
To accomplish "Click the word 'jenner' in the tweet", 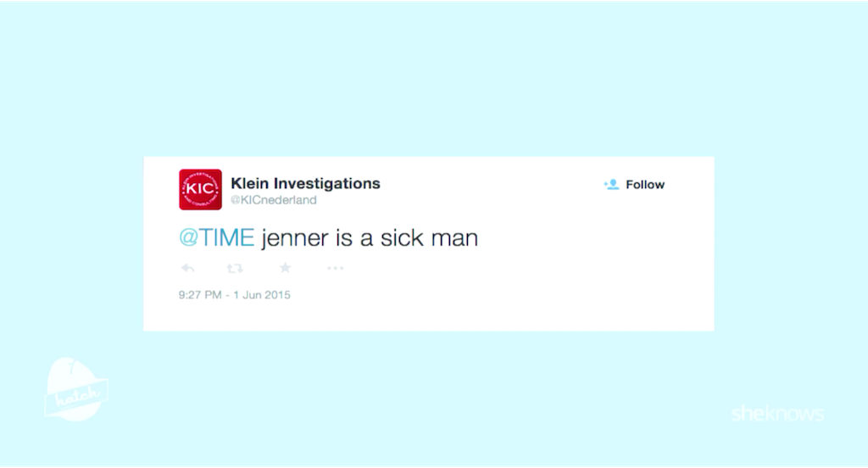I will tap(294, 238).
